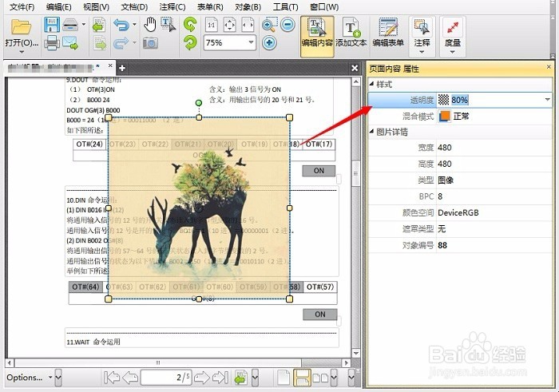Click the page number input field
This screenshot has height=392, width=559.
[x=166, y=378]
